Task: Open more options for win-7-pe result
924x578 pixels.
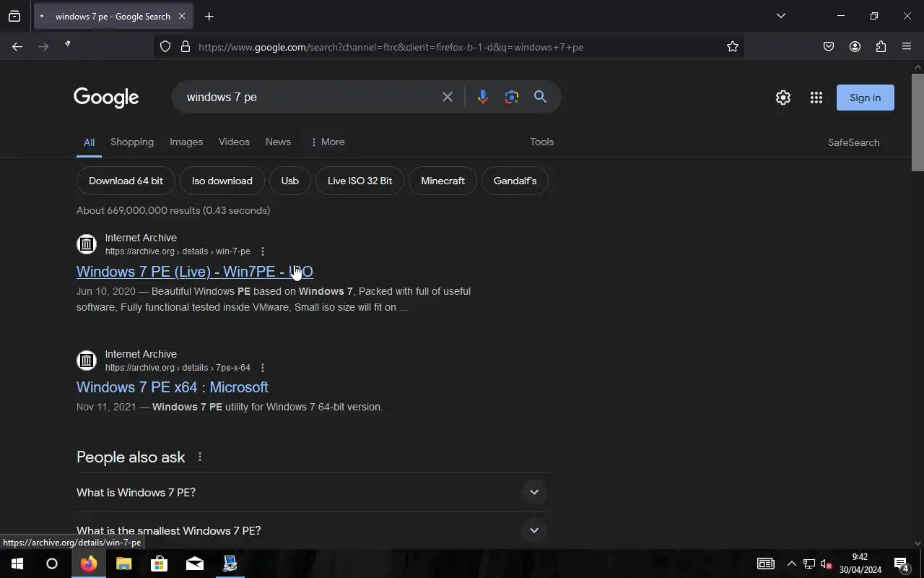Action: click(263, 251)
